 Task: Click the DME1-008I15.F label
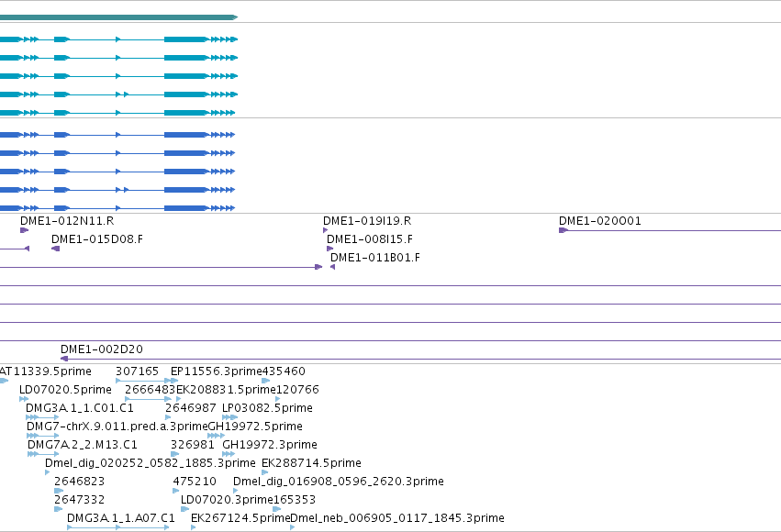coord(370,239)
